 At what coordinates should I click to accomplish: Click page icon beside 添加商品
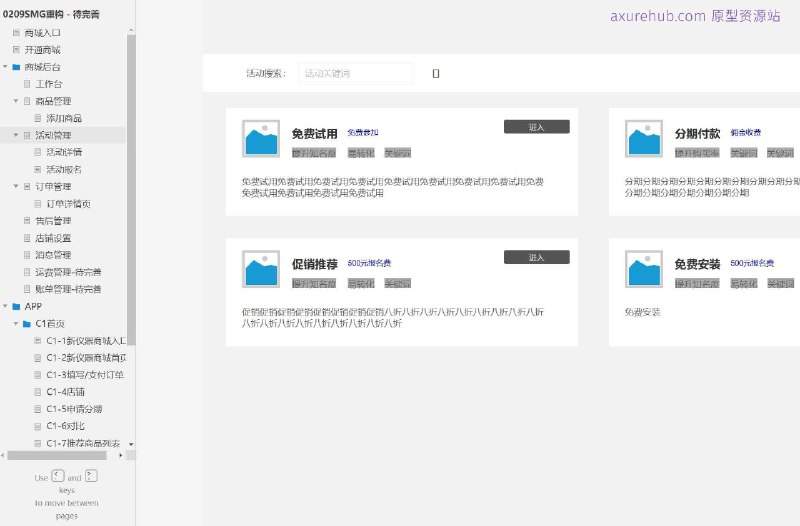pos(37,118)
